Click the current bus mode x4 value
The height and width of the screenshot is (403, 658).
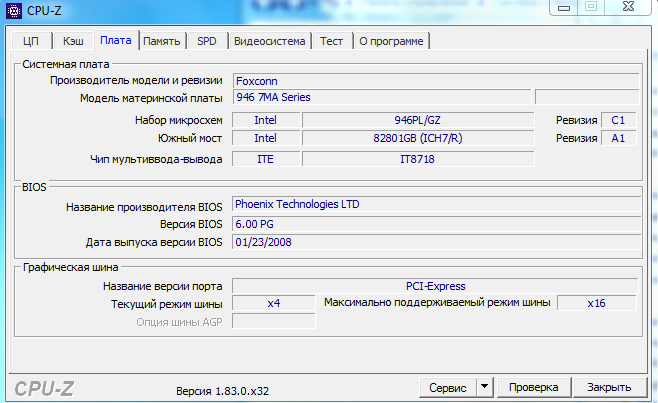point(274,303)
